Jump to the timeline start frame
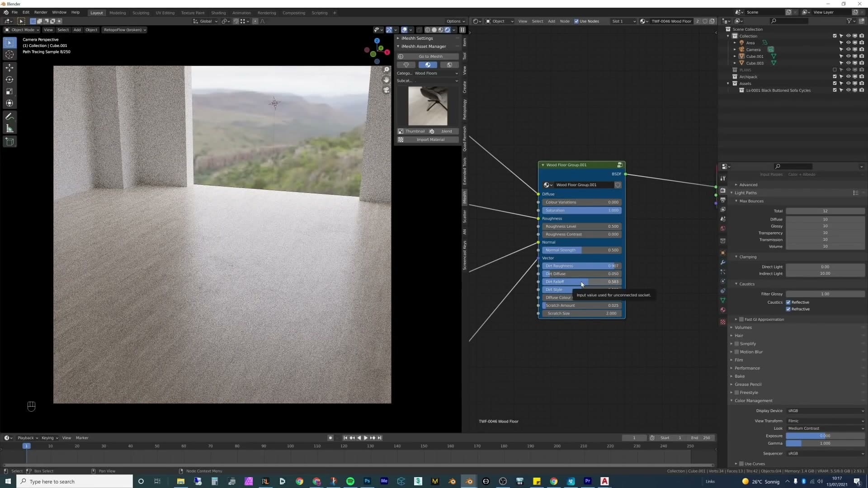The height and width of the screenshot is (488, 868). [345, 438]
